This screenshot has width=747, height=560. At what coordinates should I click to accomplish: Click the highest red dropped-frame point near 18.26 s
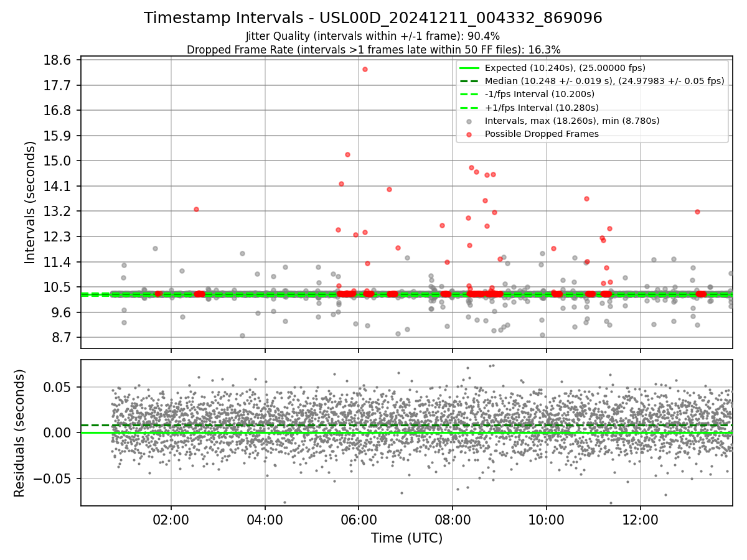coord(365,69)
